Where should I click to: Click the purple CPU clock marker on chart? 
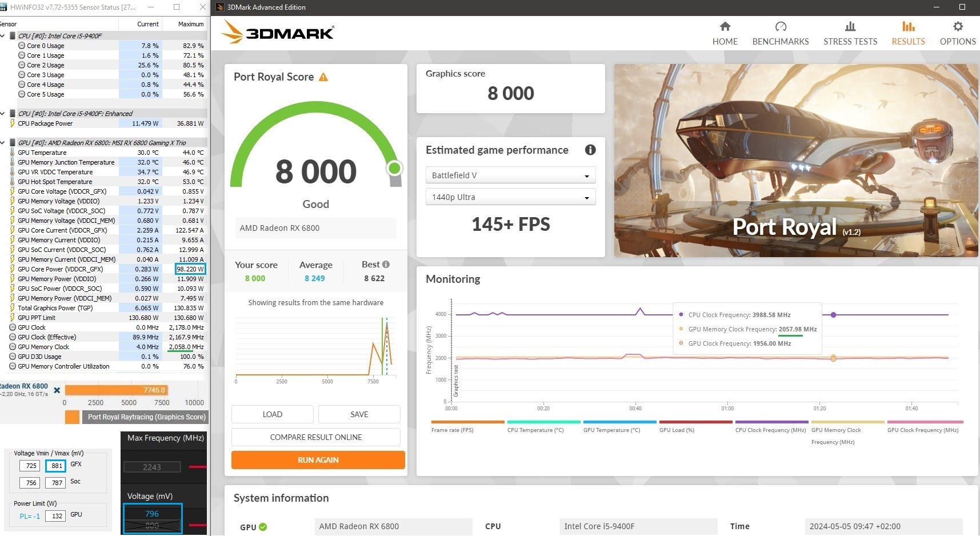[833, 315]
